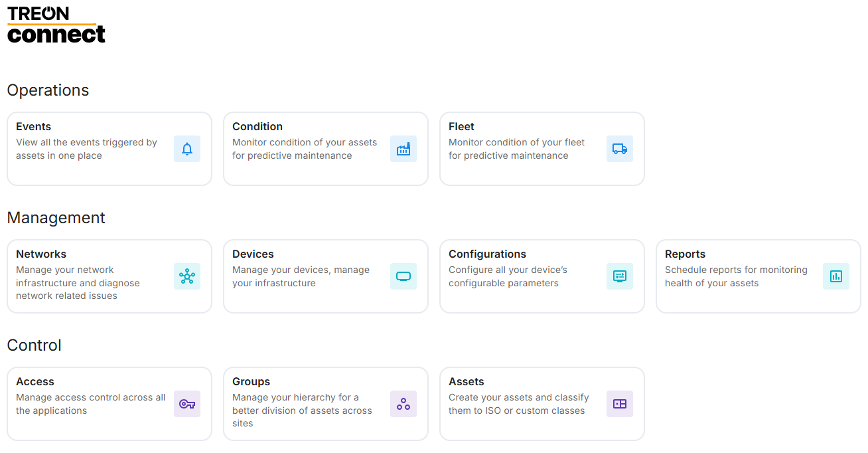Open Reports scheduling description text

735,276
